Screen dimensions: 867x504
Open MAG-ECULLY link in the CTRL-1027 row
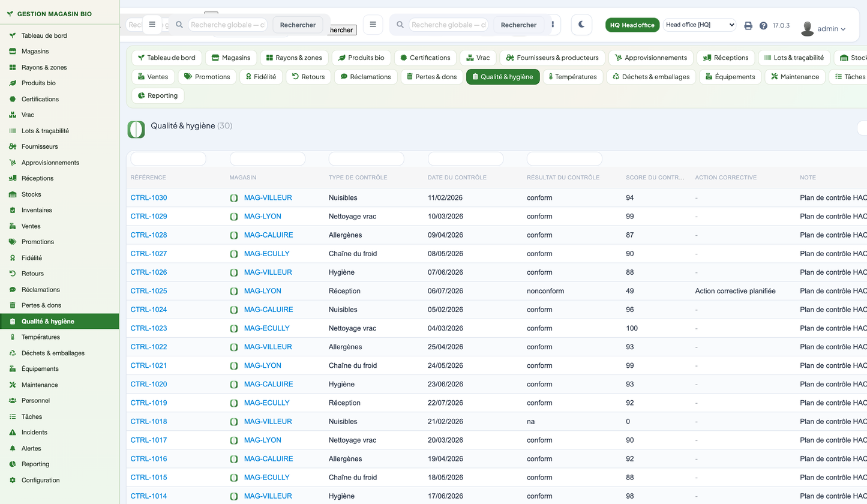pos(266,254)
